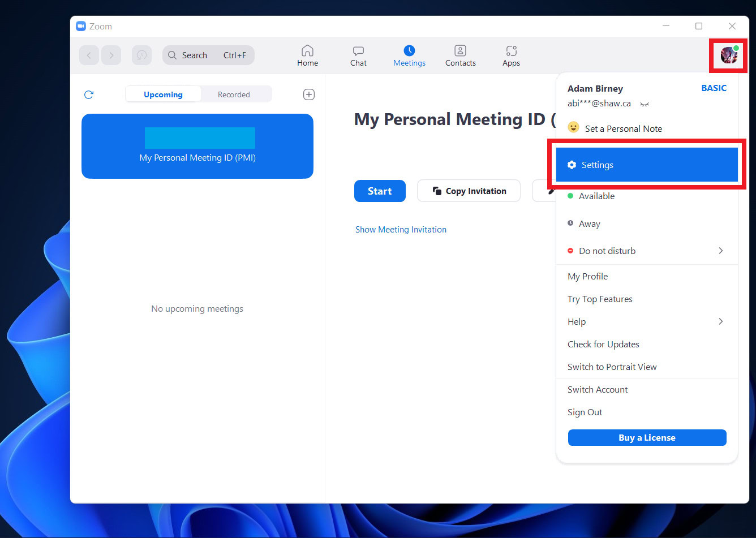
Task: Choose Check for Updates
Action: click(x=603, y=345)
